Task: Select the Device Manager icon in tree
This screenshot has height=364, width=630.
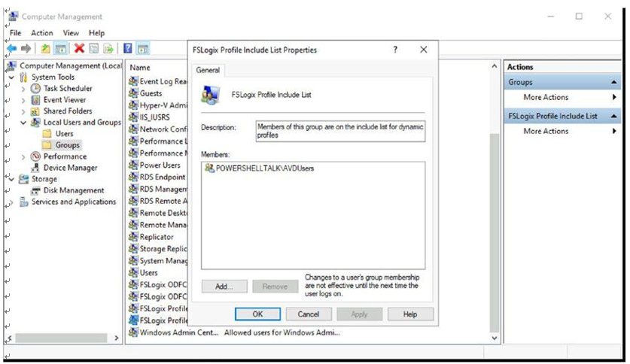Action: tap(36, 168)
